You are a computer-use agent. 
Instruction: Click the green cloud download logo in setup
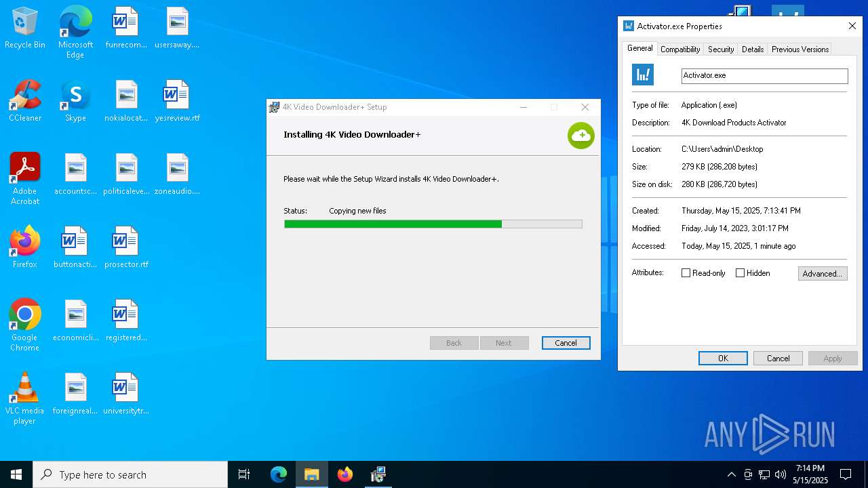581,136
